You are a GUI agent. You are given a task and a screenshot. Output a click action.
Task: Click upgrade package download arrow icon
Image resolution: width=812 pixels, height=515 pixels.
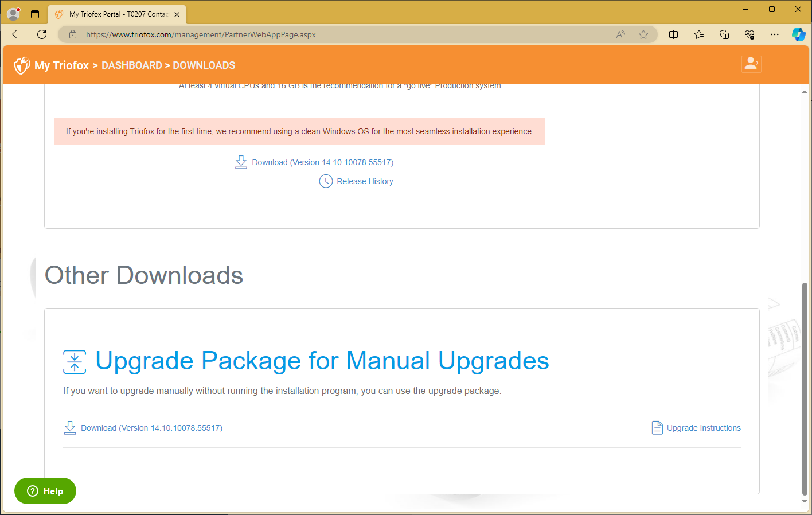[70, 428]
